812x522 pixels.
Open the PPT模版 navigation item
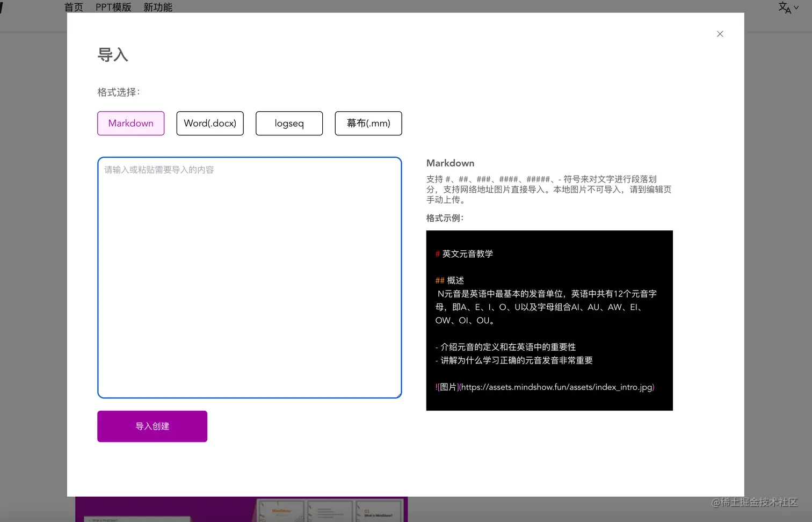coord(113,7)
